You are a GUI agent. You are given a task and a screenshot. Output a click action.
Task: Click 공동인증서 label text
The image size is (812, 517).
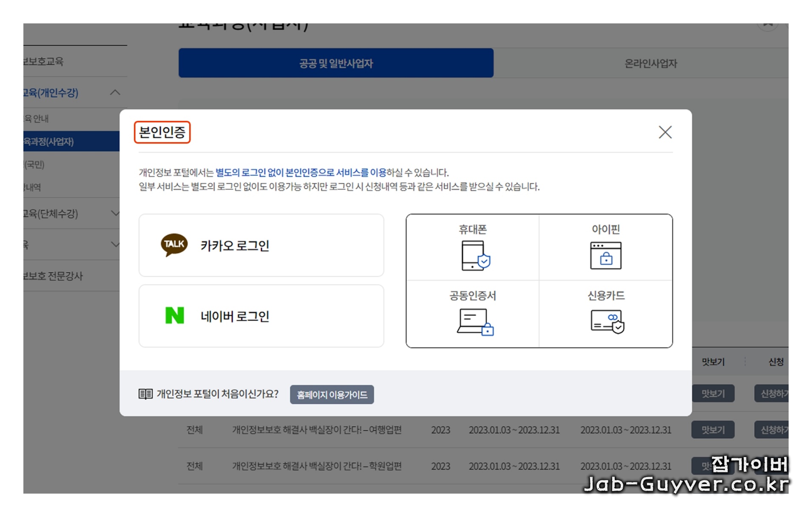[x=472, y=295]
